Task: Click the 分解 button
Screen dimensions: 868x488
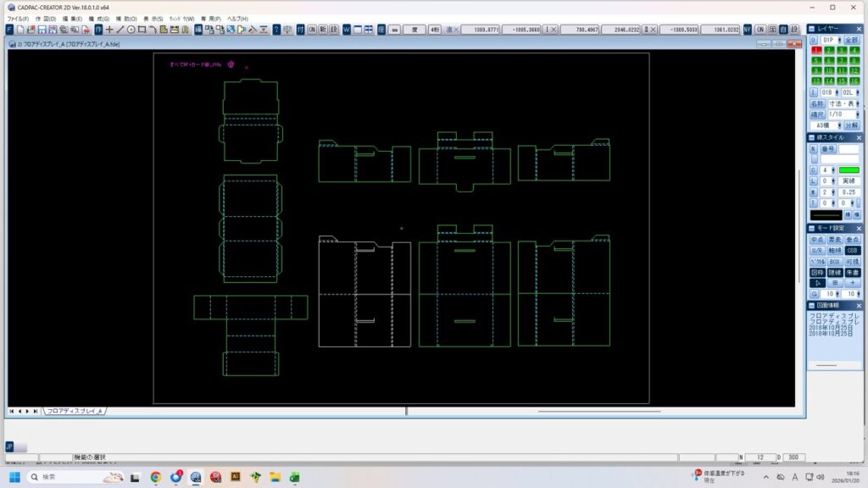Action: (x=852, y=125)
